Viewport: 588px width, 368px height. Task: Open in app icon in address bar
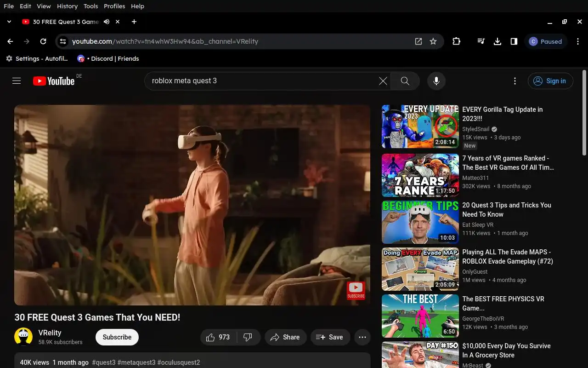pyautogui.click(x=418, y=41)
